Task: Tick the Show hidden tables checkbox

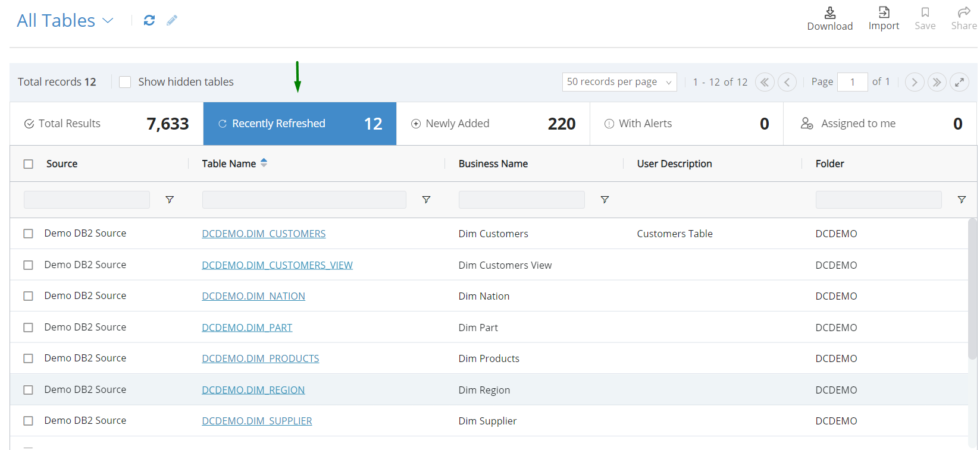Action: tap(125, 82)
